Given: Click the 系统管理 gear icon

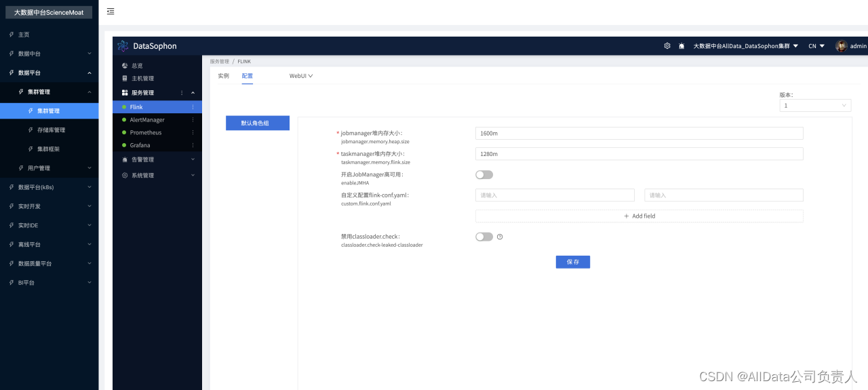Looking at the screenshot, I should pyautogui.click(x=125, y=176).
